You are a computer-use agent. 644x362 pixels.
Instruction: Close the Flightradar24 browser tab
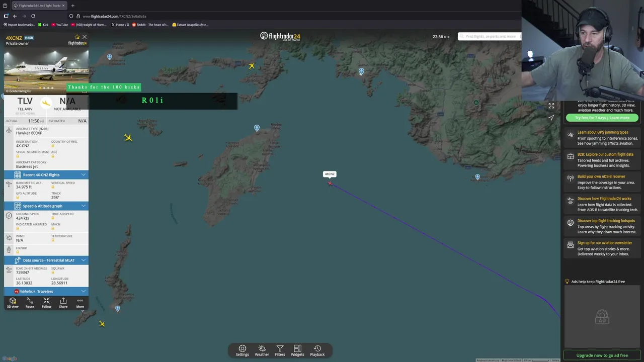click(63, 6)
